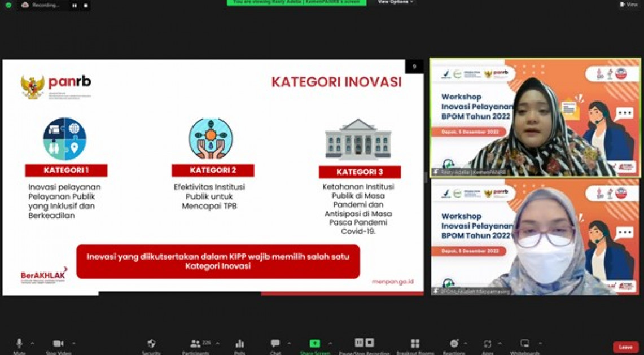Image resolution: width=644 pixels, height=355 pixels.
Task: Open the View Options menu
Action: pos(395,2)
